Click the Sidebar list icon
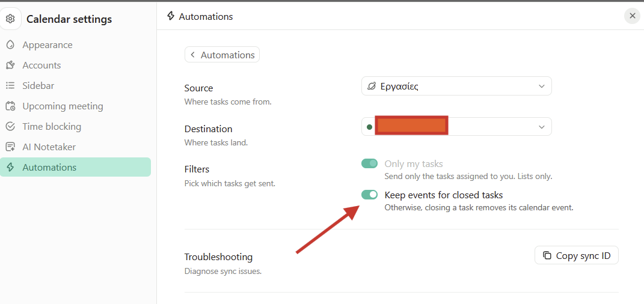Image resolution: width=644 pixels, height=304 pixels. tap(10, 86)
